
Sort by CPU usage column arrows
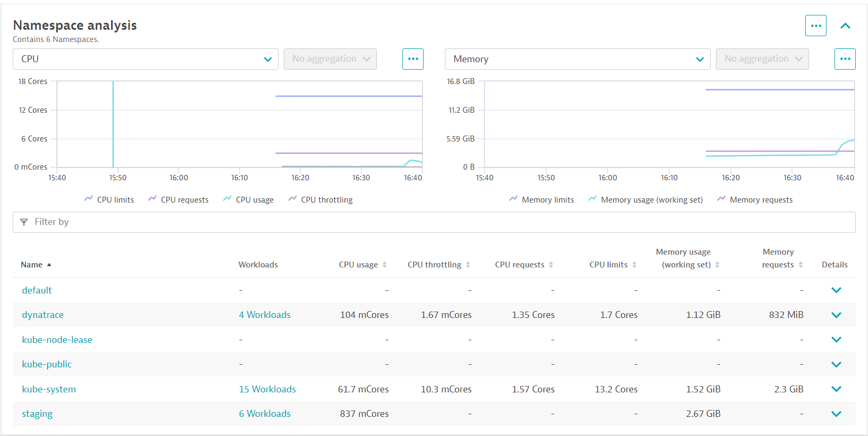click(x=384, y=265)
